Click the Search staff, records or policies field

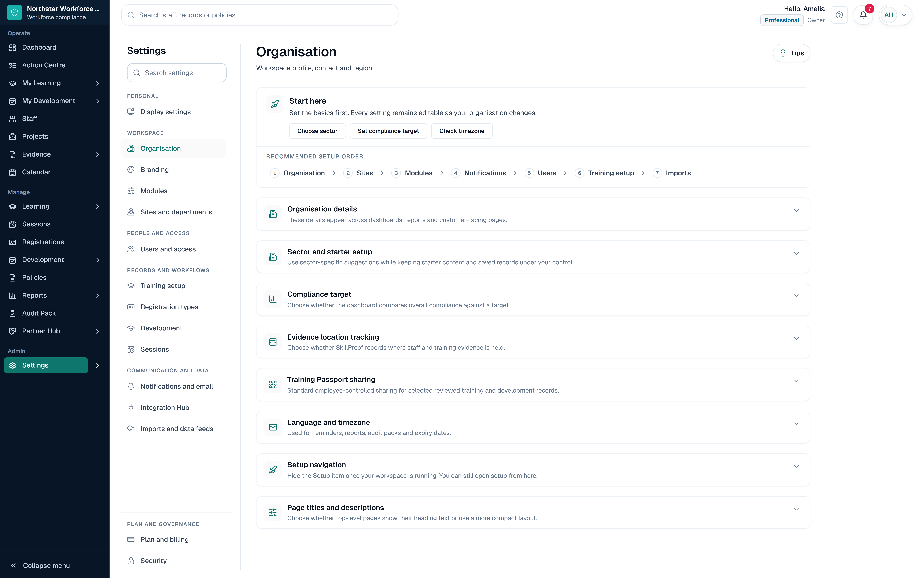[260, 15]
